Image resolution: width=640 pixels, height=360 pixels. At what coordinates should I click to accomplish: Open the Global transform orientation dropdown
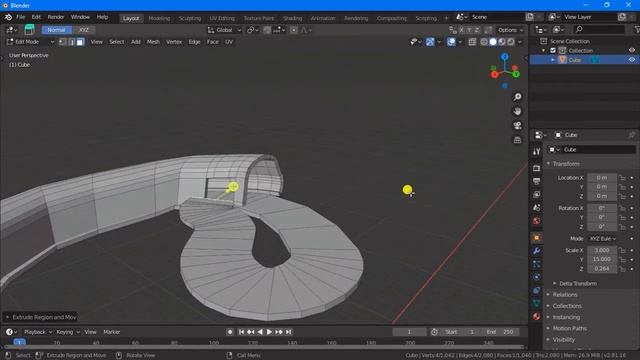[224, 30]
